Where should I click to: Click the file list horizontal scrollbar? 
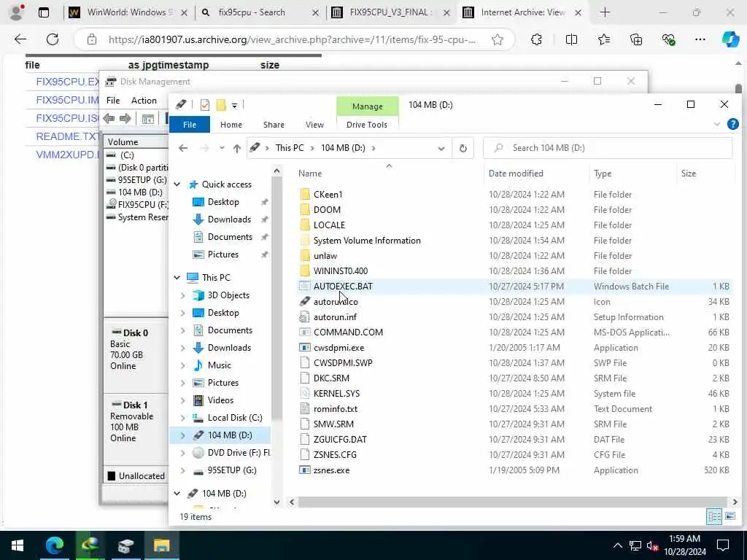(512, 502)
